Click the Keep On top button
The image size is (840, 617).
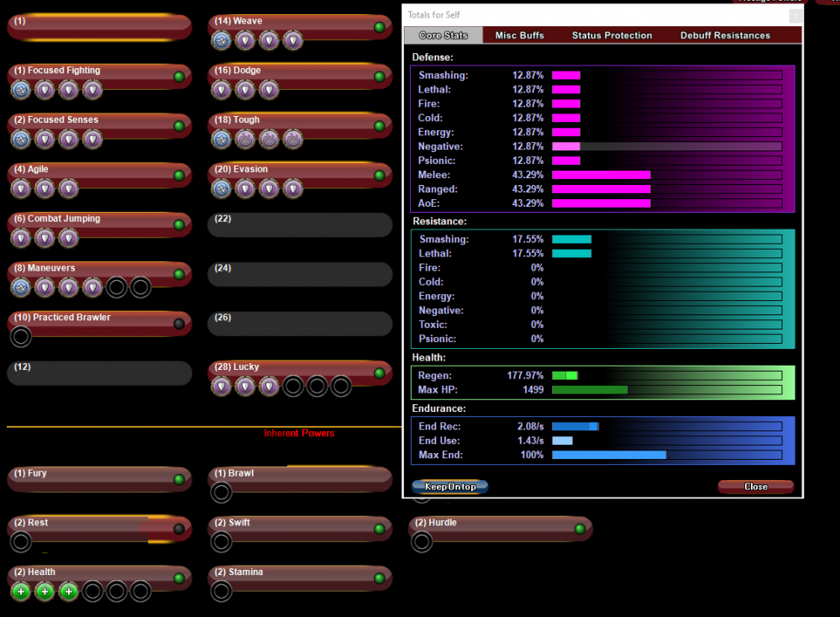(x=449, y=487)
